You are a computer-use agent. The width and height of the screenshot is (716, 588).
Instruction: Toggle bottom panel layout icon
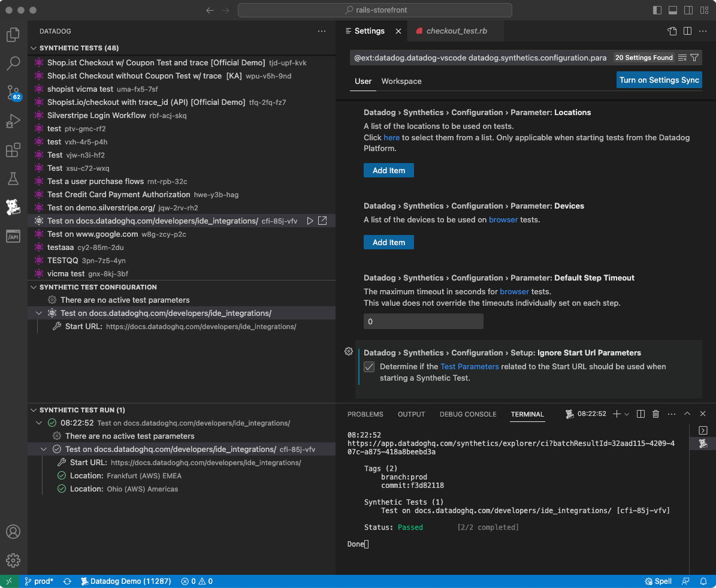[x=673, y=10]
